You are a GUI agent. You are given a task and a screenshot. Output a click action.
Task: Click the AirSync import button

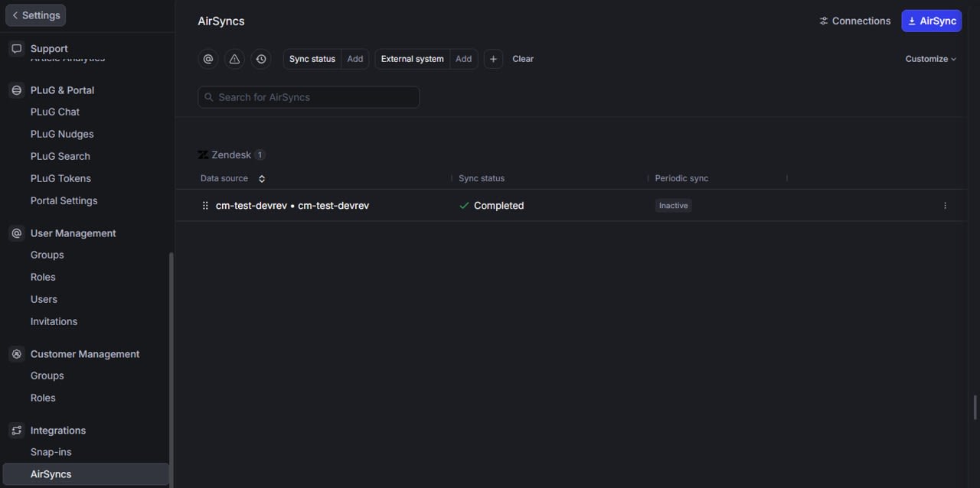(x=931, y=21)
